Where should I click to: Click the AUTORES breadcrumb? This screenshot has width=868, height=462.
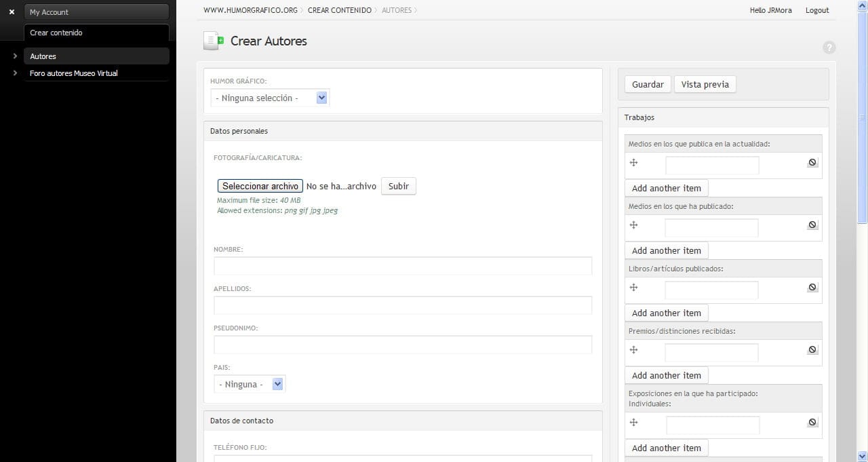[397, 10]
